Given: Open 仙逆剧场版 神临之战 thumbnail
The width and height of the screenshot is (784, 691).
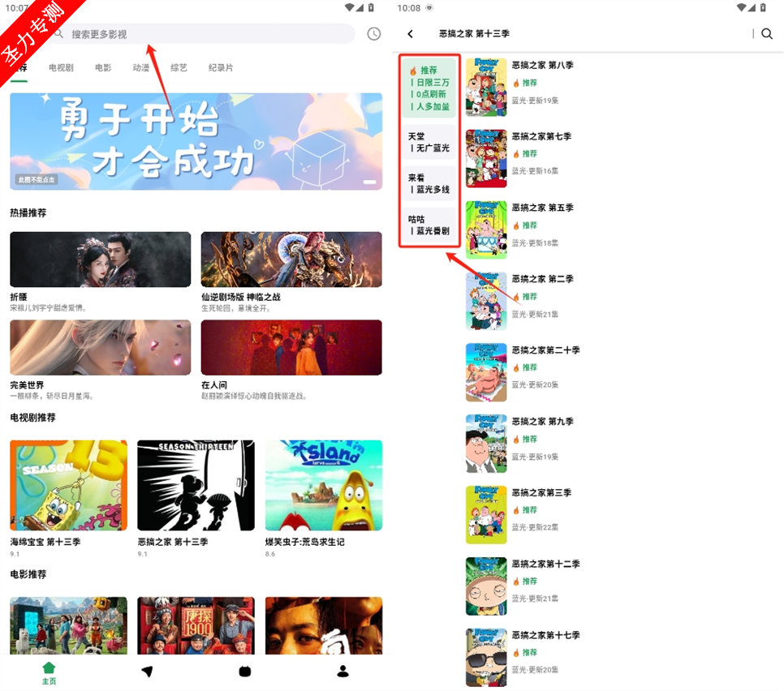Looking at the screenshot, I should coord(291,260).
